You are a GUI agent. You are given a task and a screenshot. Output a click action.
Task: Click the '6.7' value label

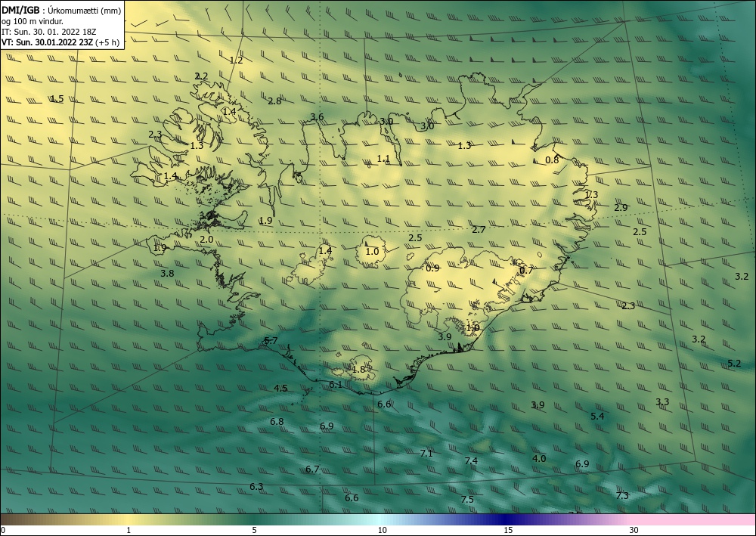click(312, 469)
